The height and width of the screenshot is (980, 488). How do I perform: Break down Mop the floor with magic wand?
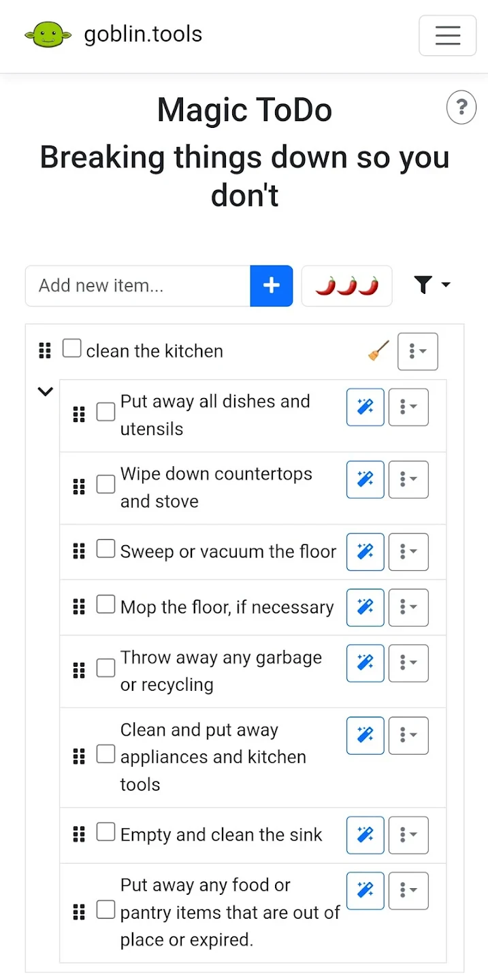click(365, 608)
